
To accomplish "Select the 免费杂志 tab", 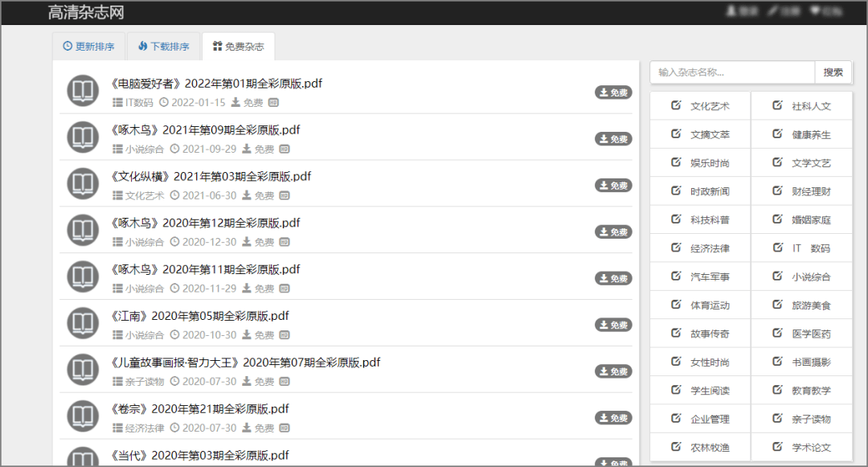I will (x=238, y=47).
